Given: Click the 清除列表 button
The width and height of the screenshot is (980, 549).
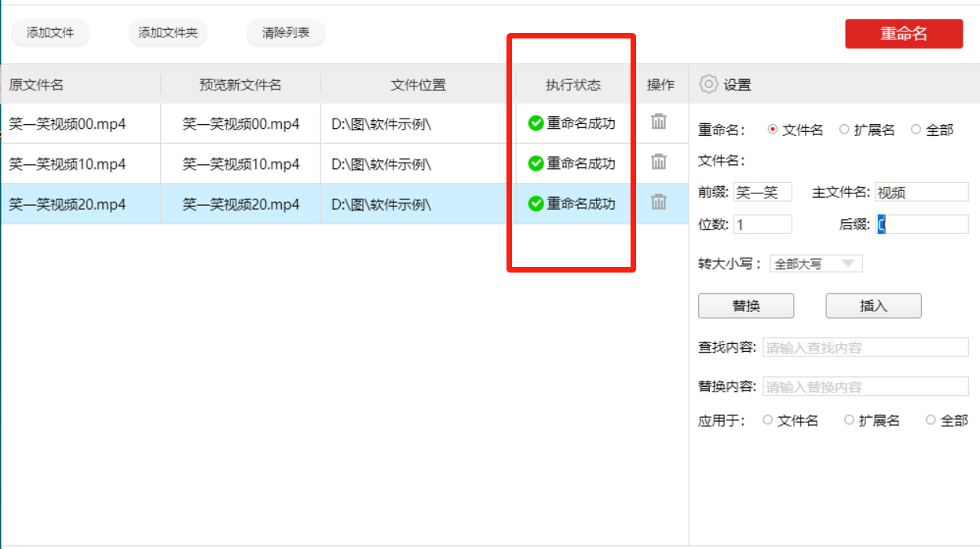Looking at the screenshot, I should (x=286, y=33).
